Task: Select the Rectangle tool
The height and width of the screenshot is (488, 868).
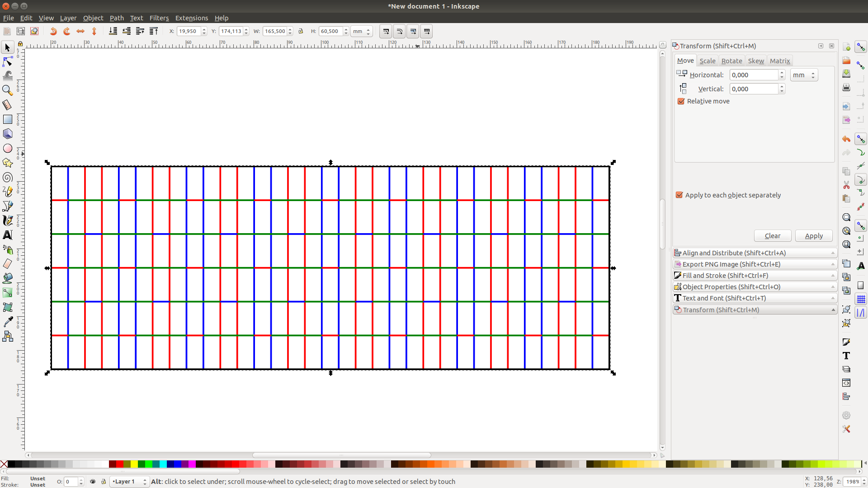Action: pos(8,119)
